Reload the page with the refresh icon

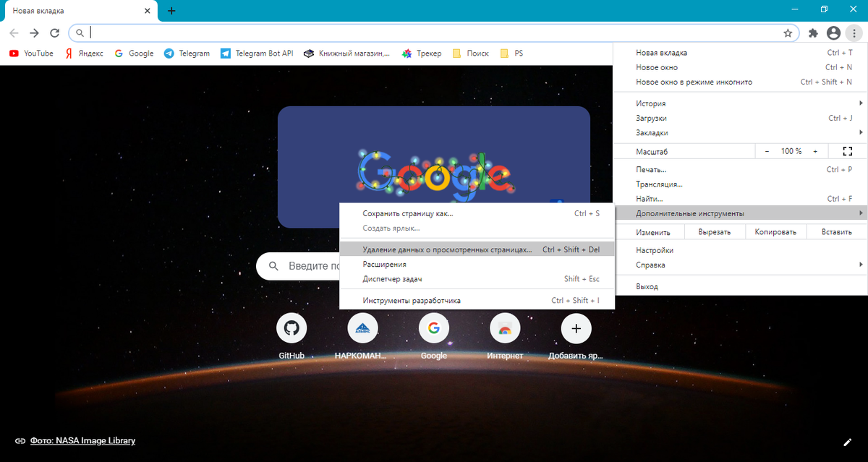[x=54, y=33]
